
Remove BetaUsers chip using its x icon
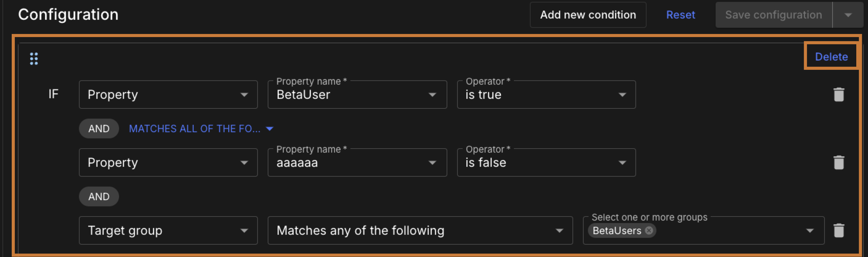[x=649, y=230]
